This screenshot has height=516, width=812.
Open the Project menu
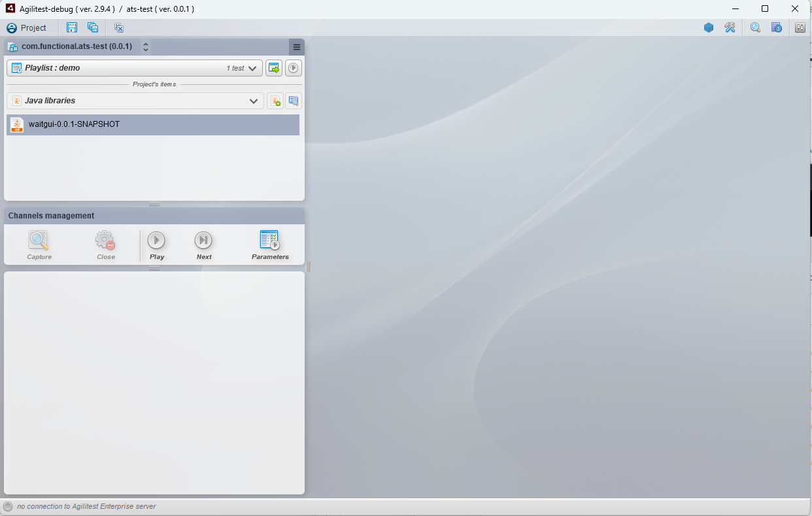(x=27, y=28)
